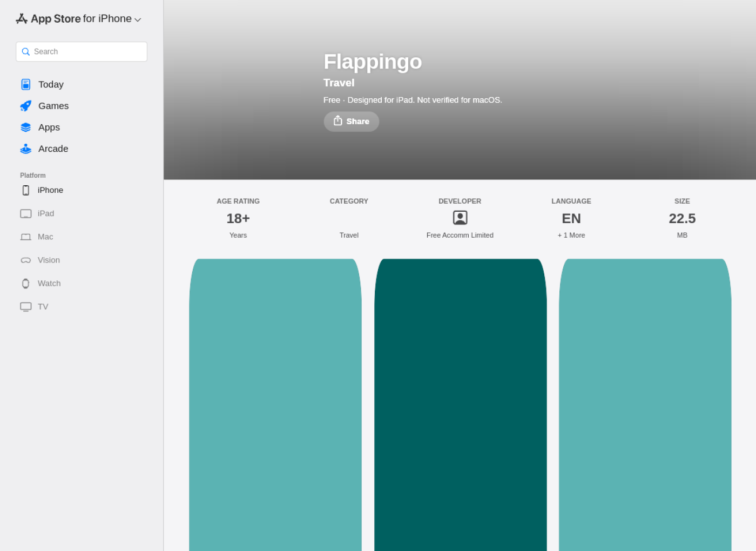Click the Today page icon
The width and height of the screenshot is (756, 551).
[25, 84]
